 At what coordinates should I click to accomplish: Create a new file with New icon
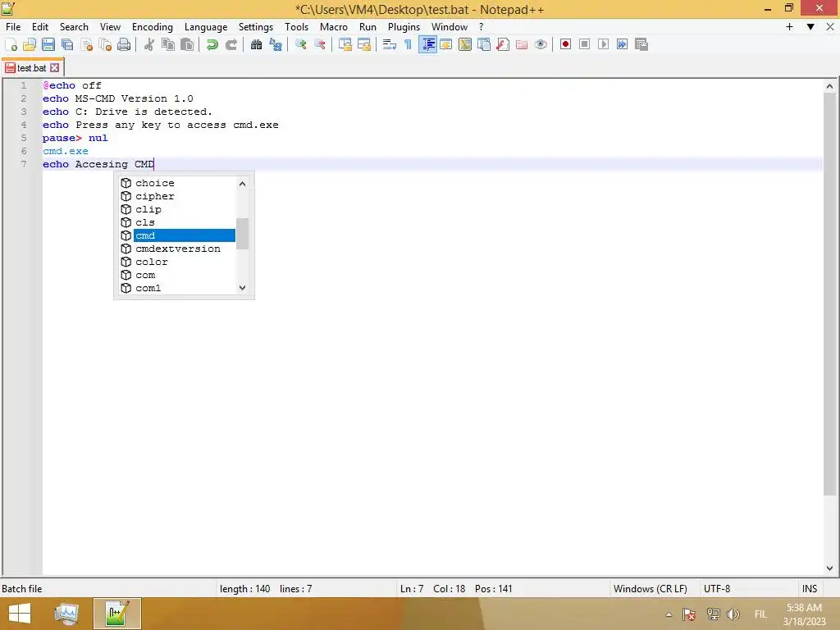11,44
